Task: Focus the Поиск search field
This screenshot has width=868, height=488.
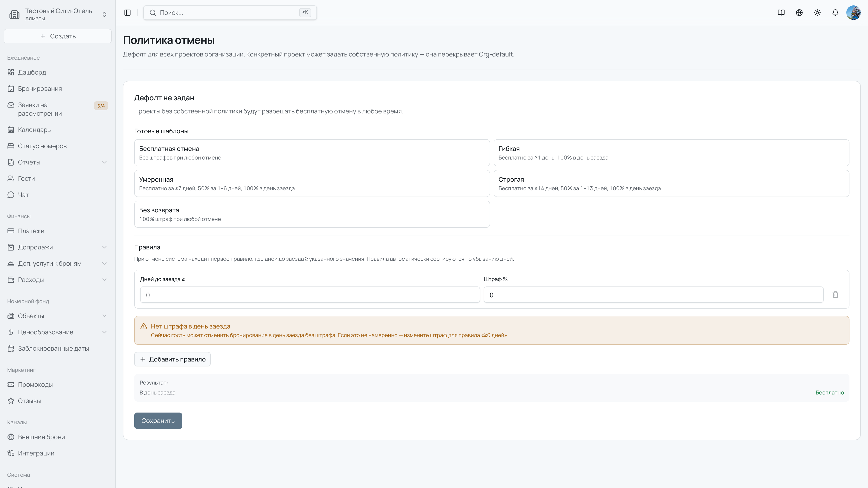Action: pyautogui.click(x=230, y=13)
